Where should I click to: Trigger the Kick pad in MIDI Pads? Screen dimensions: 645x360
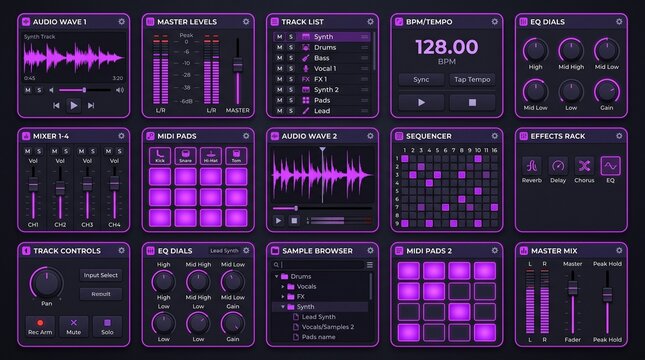click(x=160, y=156)
